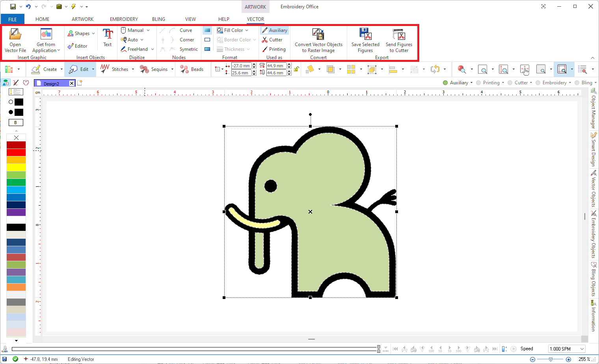This screenshot has height=364, width=599.
Task: Click the Stitches toolbar button
Action: 117,69
